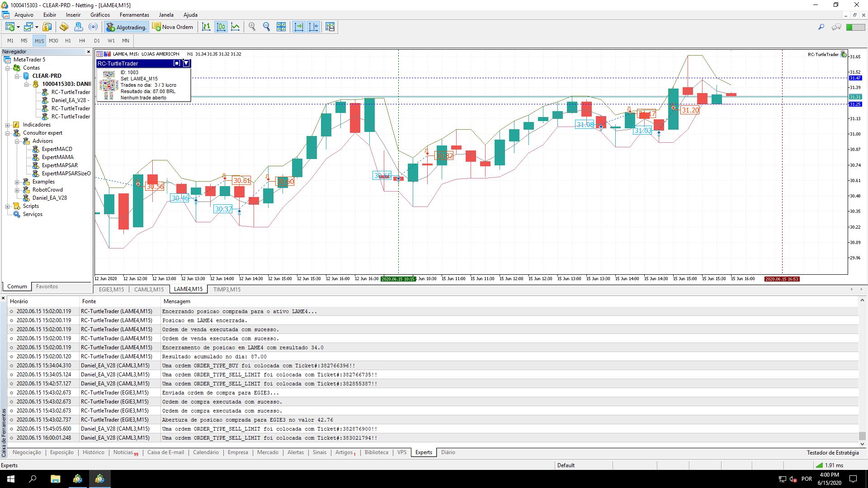Image resolution: width=868 pixels, height=488 pixels.
Task: Close the toolbox panel
Action: coord(4,299)
